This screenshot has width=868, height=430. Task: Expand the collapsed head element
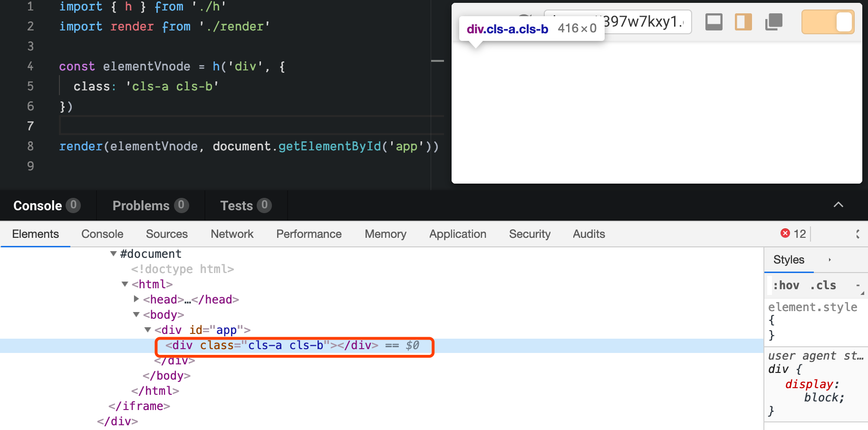pyautogui.click(x=136, y=299)
